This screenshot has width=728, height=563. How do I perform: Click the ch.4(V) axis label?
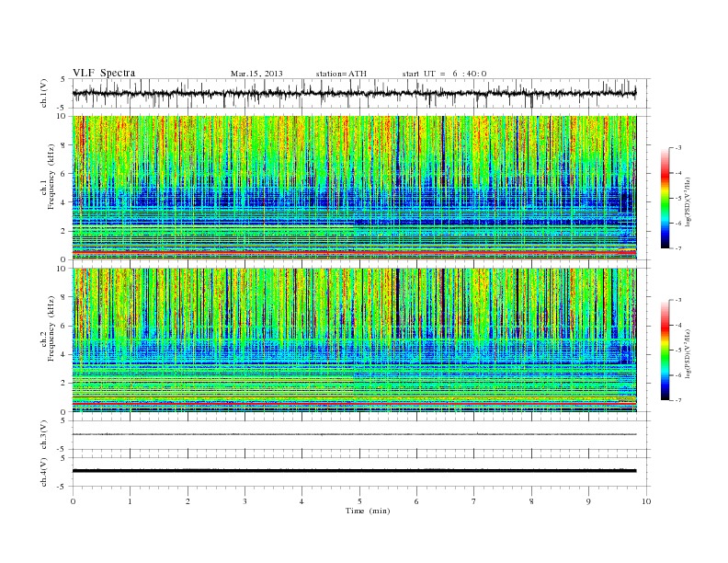44,472
